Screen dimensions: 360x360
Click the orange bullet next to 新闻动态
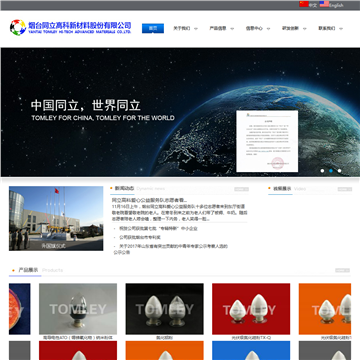tap(111, 188)
